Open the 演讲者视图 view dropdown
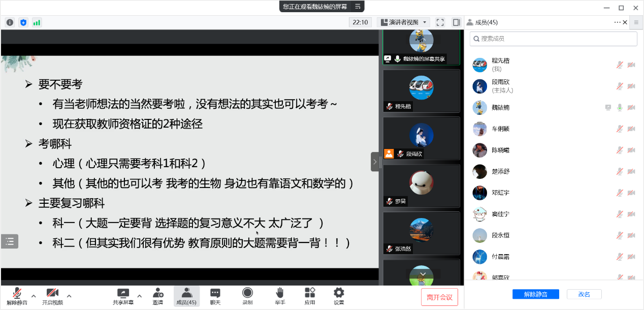The image size is (644, 310). (x=404, y=22)
